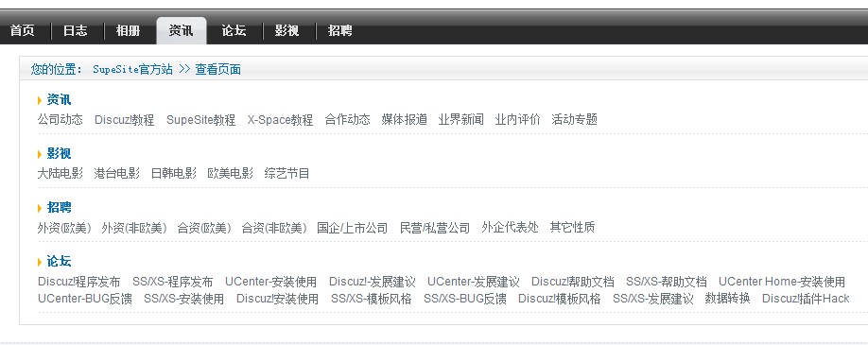This screenshot has height=345, width=868.
Task: Open UCenter-发展建议 forum
Action: (x=474, y=282)
